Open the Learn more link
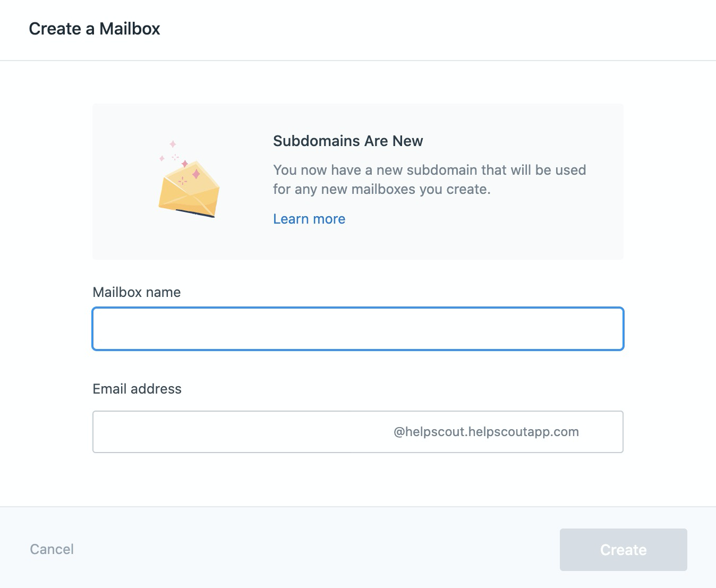Viewport: 716px width, 588px height. pyautogui.click(x=309, y=219)
